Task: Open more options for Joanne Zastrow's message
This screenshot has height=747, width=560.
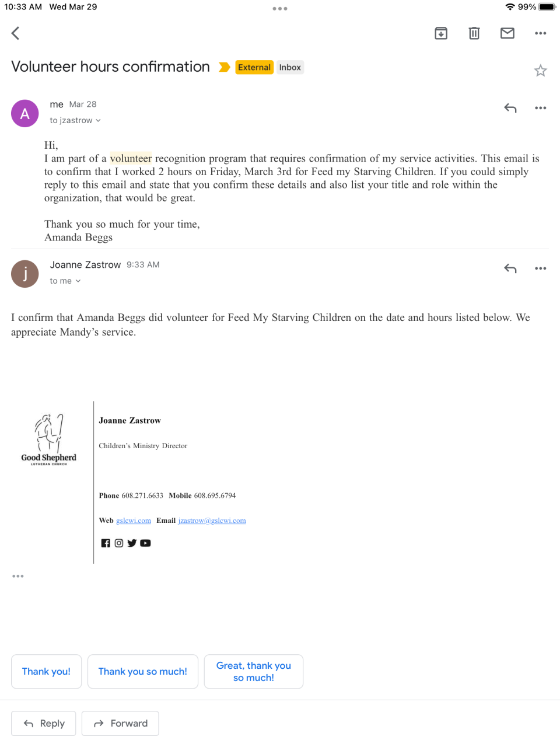Action: click(x=541, y=268)
